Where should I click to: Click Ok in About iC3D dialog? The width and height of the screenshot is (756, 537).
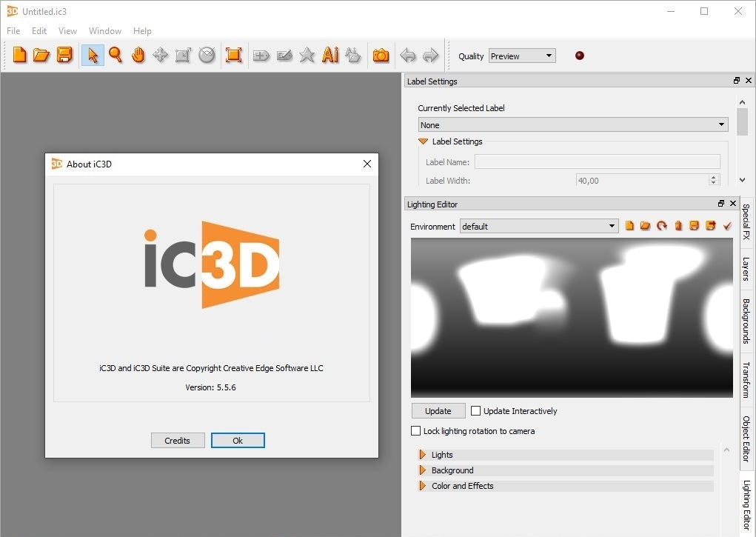238,440
